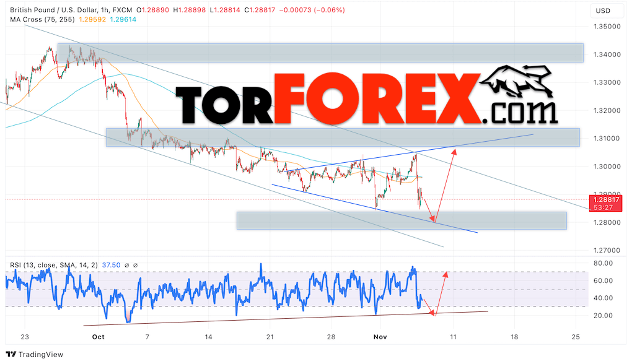Click the 53:27 candle countdown

pyautogui.click(x=603, y=207)
